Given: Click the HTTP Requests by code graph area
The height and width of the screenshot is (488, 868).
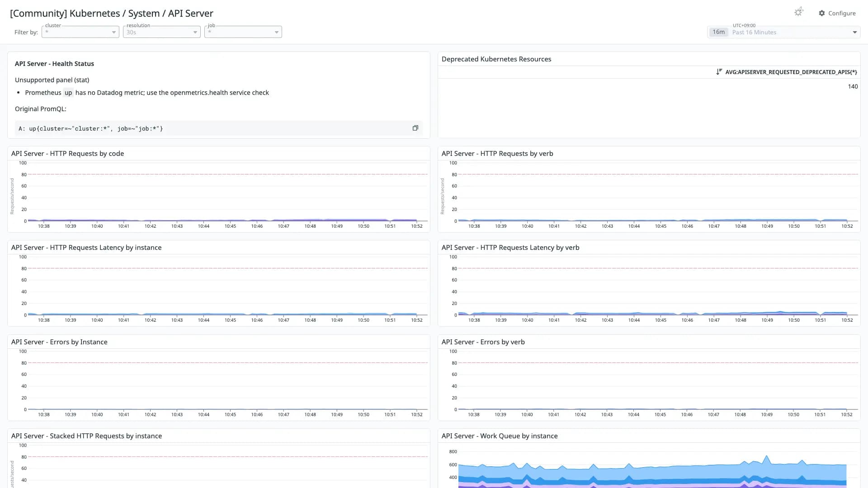Looking at the screenshot, I should click(228, 192).
